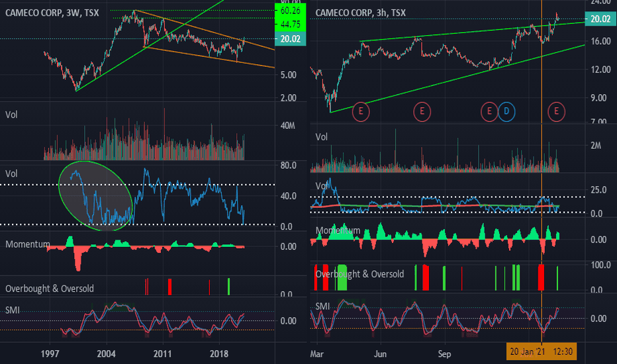Click the 2018 year on the time axis
This screenshot has height=364, width=617.
[218, 354]
